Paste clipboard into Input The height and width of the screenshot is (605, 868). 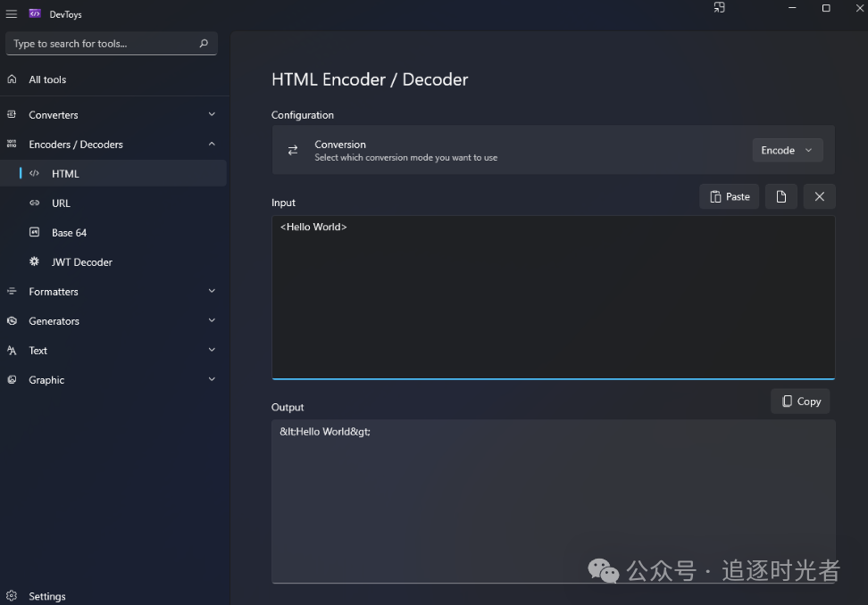pyautogui.click(x=729, y=196)
